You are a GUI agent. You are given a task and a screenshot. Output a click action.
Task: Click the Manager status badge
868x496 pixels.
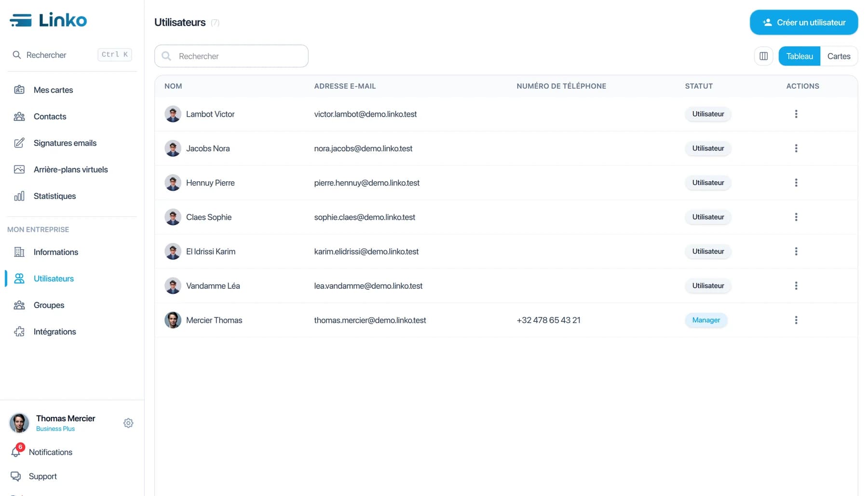click(x=706, y=320)
